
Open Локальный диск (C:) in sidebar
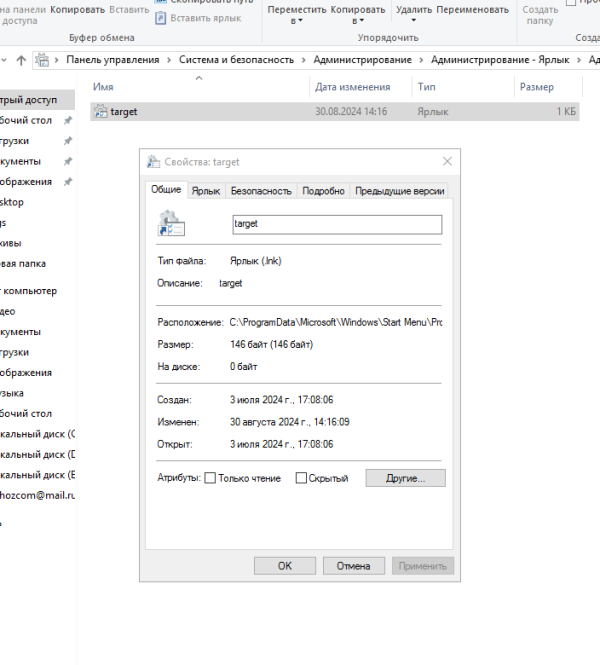(37, 434)
